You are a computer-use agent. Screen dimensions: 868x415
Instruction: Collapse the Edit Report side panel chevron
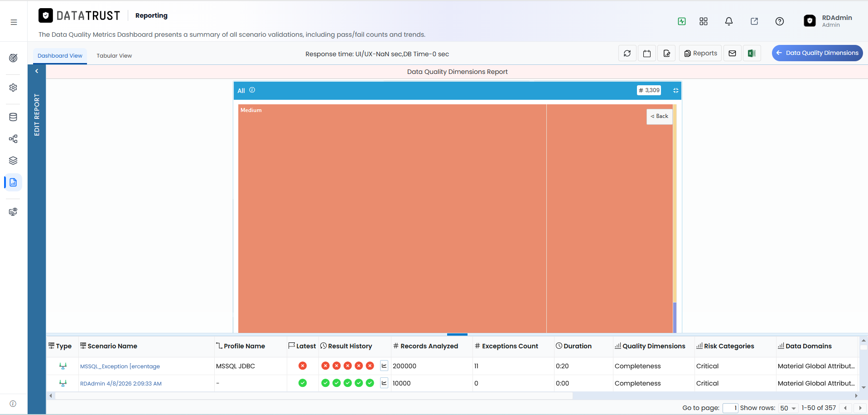pyautogui.click(x=37, y=71)
